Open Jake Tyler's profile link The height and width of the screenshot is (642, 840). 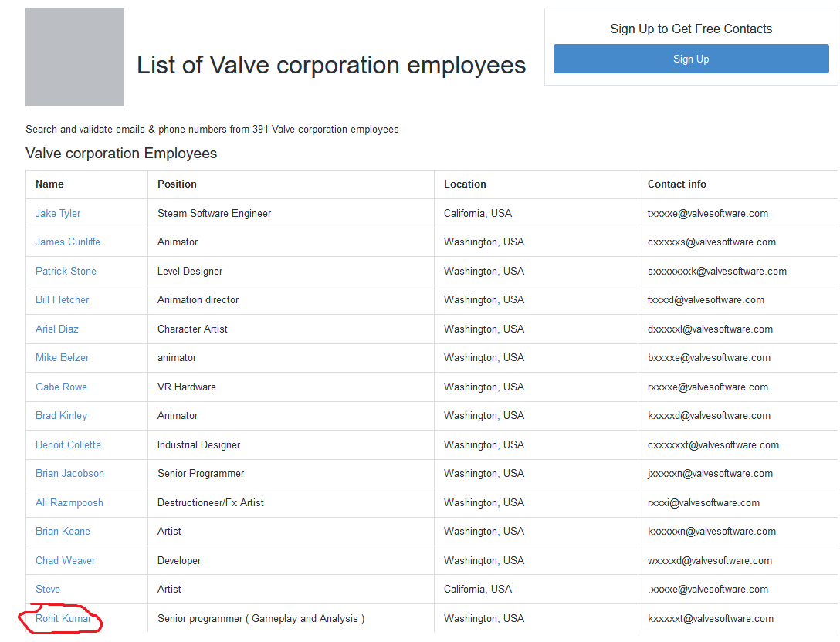coord(58,213)
